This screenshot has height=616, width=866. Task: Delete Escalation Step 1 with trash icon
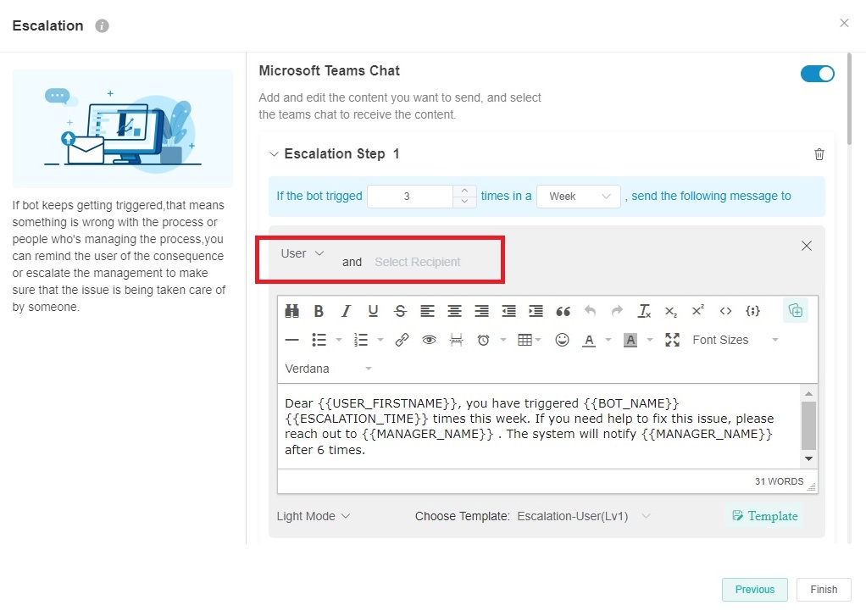tap(819, 154)
